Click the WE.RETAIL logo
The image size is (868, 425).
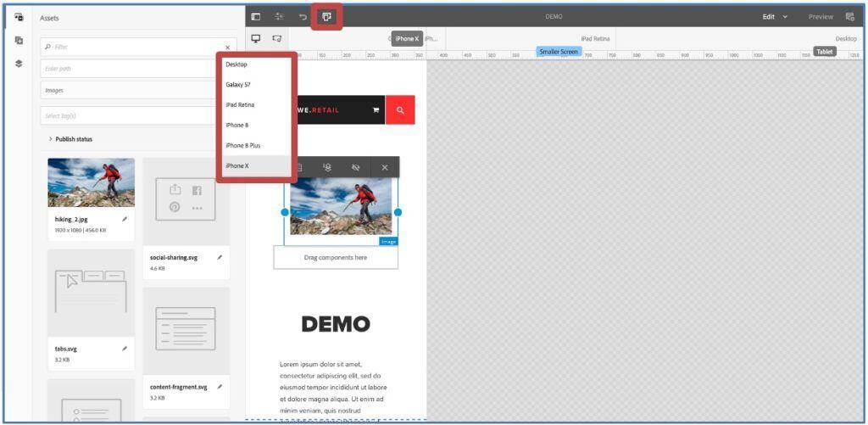[x=319, y=109]
